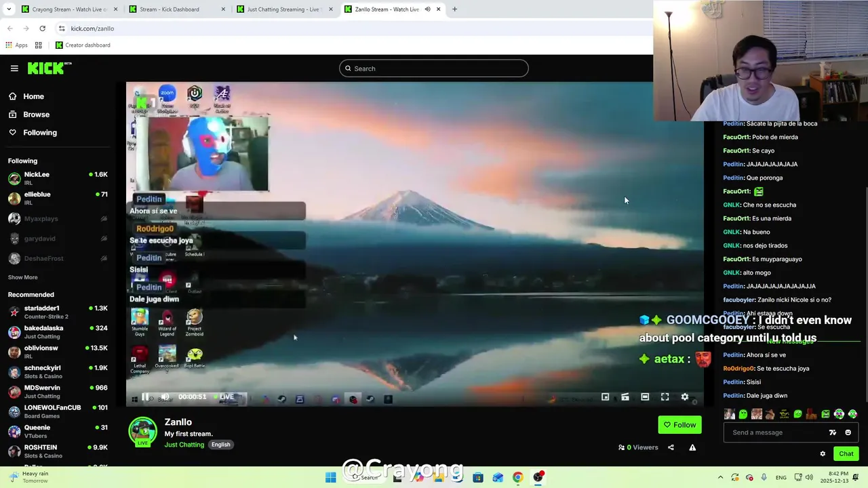This screenshot has width=868, height=488.
Task: Open recommended channel schneckyirl
Action: [x=58, y=371]
